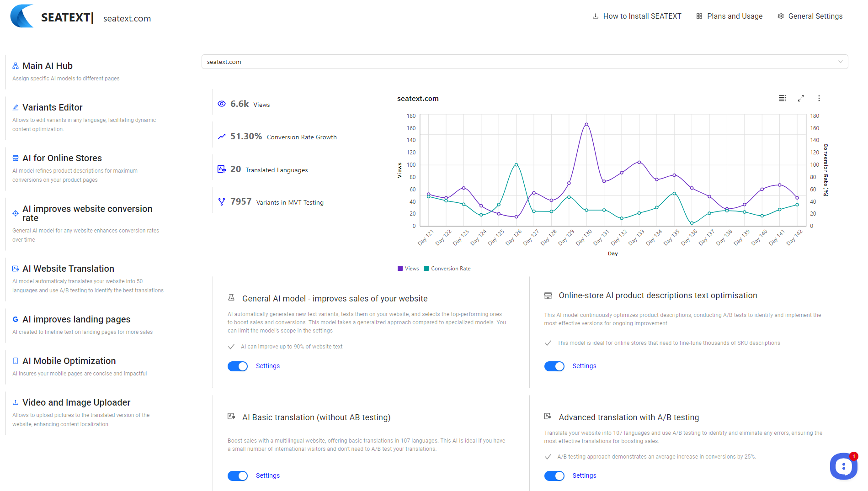Click the Conversion Rate peak at Day 126

517,165
